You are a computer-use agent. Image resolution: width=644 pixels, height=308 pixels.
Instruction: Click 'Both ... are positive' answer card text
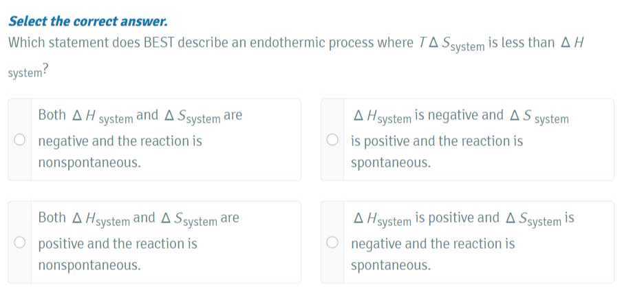(138, 243)
